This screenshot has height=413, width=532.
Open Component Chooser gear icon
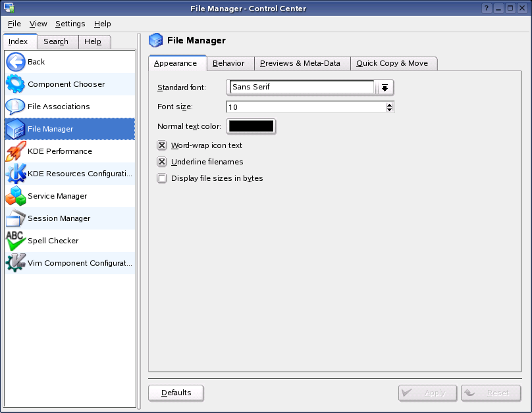click(x=16, y=84)
